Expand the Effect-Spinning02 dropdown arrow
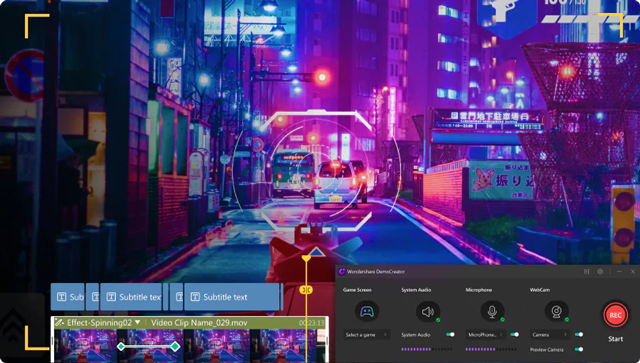The image size is (640, 363). (x=138, y=322)
